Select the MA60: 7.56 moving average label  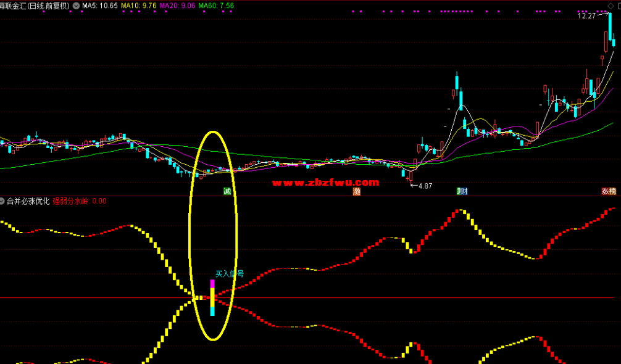click(x=216, y=6)
